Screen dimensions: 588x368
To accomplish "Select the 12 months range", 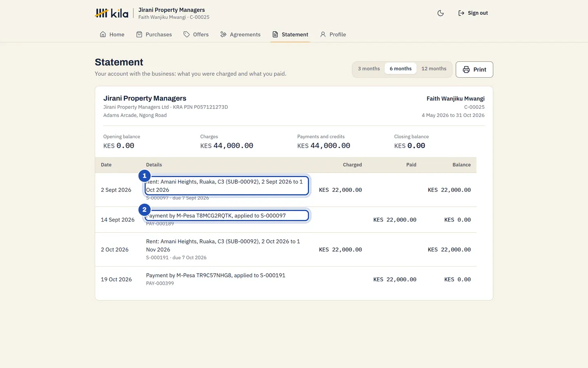I will point(434,69).
